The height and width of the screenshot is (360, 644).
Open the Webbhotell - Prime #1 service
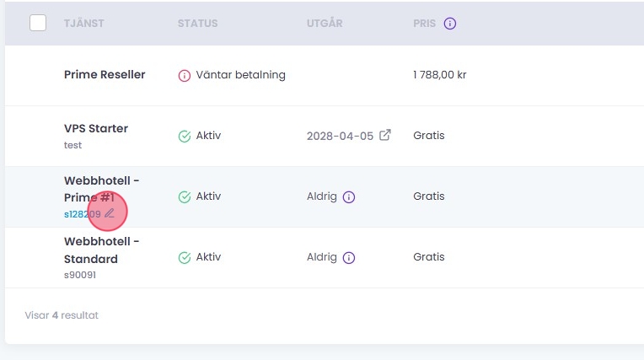pos(101,189)
